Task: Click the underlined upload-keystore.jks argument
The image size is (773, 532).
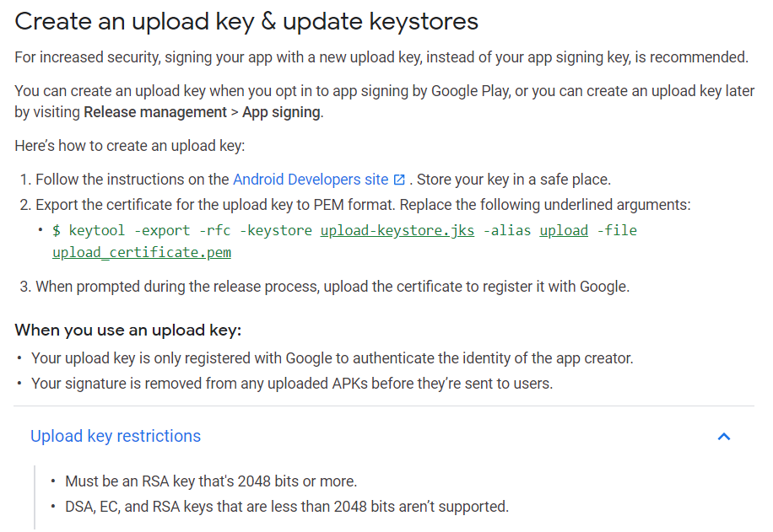Action: click(x=397, y=230)
